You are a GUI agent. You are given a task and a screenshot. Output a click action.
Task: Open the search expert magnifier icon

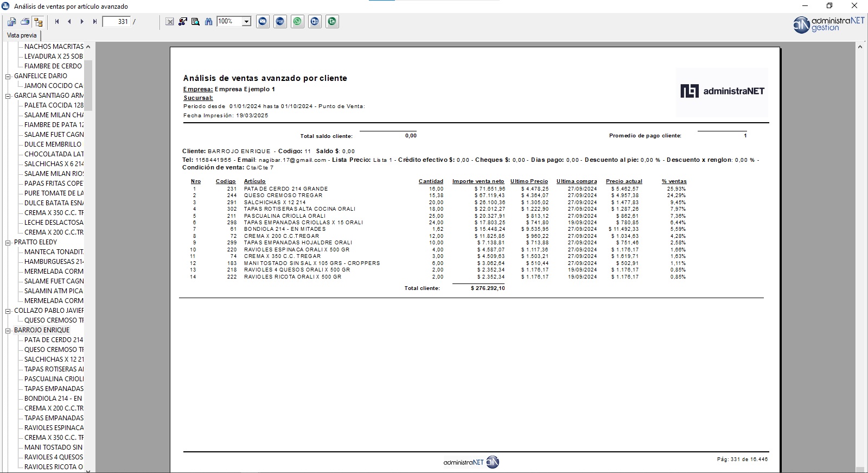point(195,22)
